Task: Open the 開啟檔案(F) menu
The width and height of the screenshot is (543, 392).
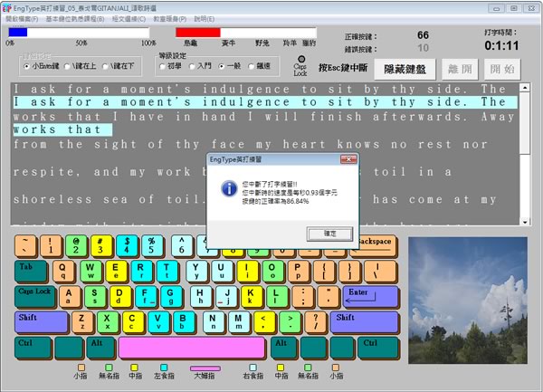Action: point(22,19)
